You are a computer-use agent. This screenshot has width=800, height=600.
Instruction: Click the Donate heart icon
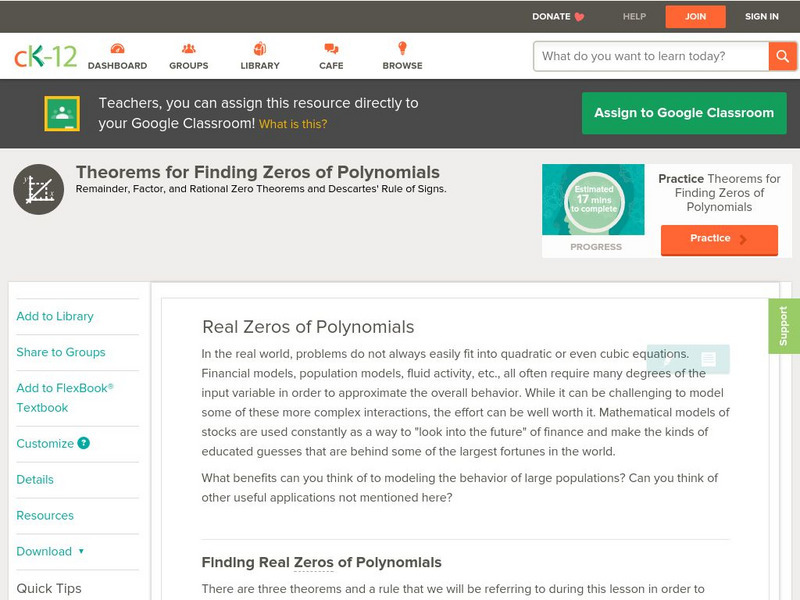click(x=579, y=17)
